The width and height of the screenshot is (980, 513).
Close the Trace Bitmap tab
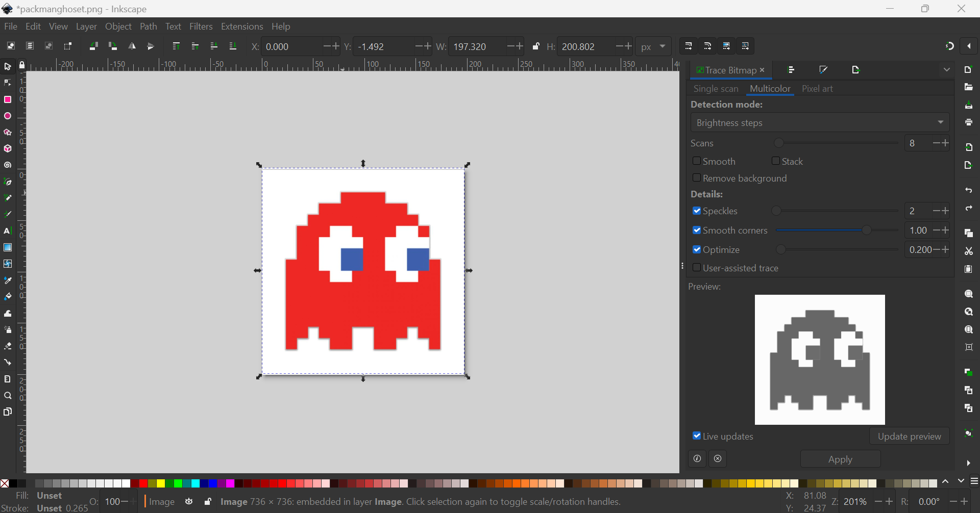point(762,70)
